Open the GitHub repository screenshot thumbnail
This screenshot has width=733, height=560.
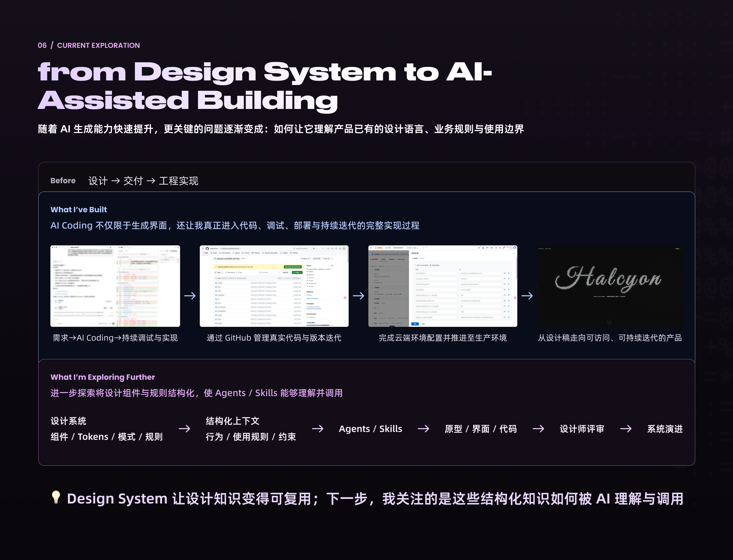274,286
